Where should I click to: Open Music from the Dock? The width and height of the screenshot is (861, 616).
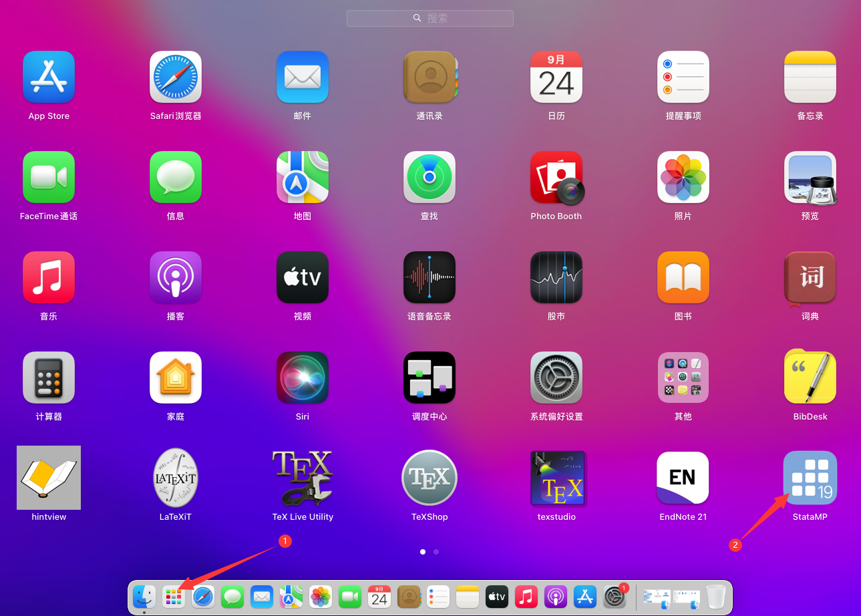point(526,596)
